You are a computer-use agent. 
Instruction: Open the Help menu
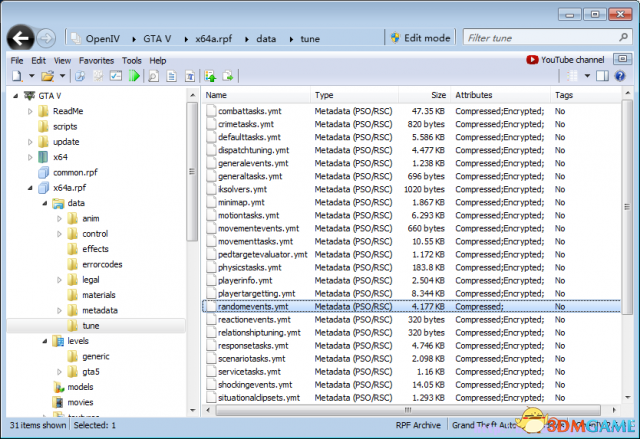point(158,60)
